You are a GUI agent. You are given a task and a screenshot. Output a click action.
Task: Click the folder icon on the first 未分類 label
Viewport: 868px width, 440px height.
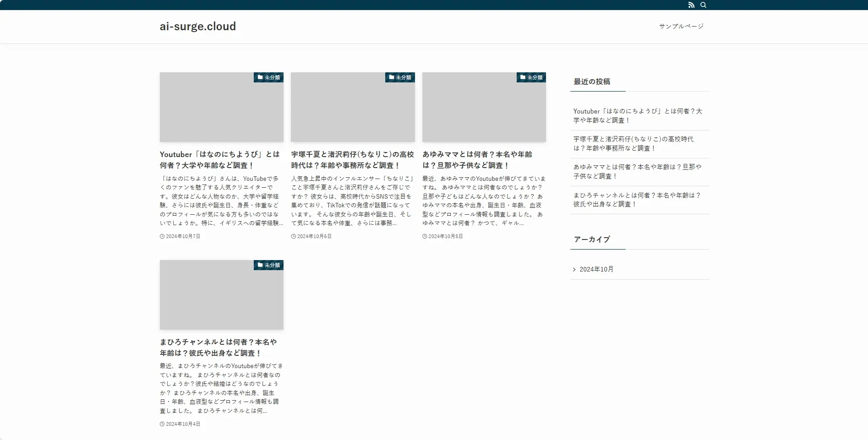pos(260,77)
